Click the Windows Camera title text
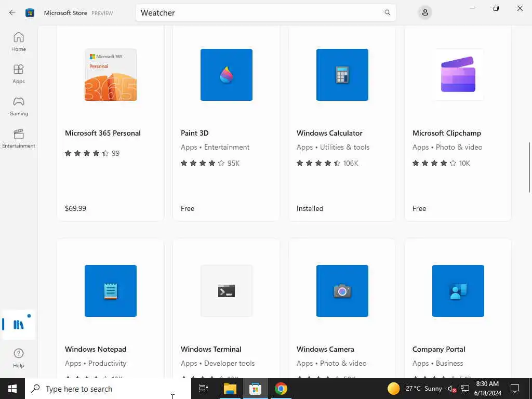 click(x=325, y=349)
